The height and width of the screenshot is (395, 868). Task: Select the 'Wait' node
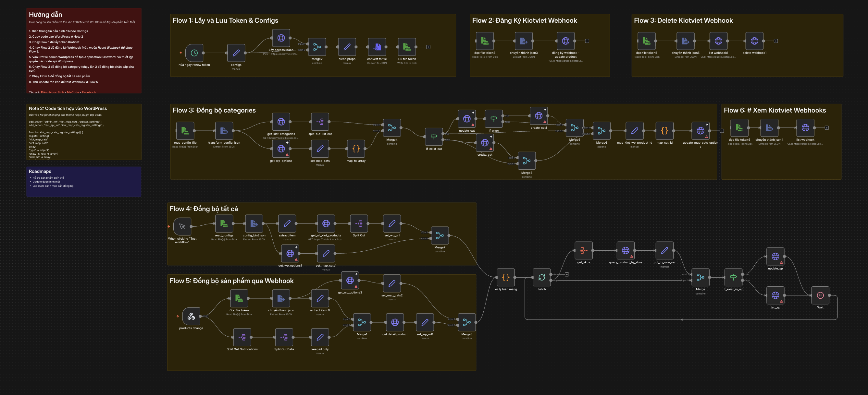point(820,295)
